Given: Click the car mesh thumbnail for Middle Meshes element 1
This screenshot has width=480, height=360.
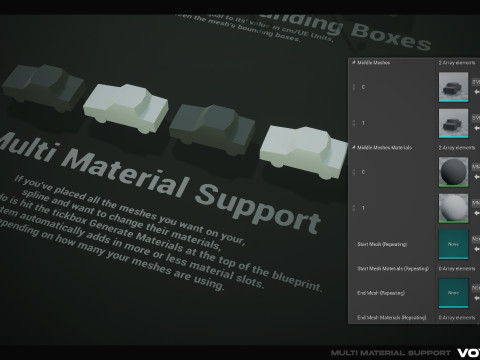Looking at the screenshot, I should [453, 123].
